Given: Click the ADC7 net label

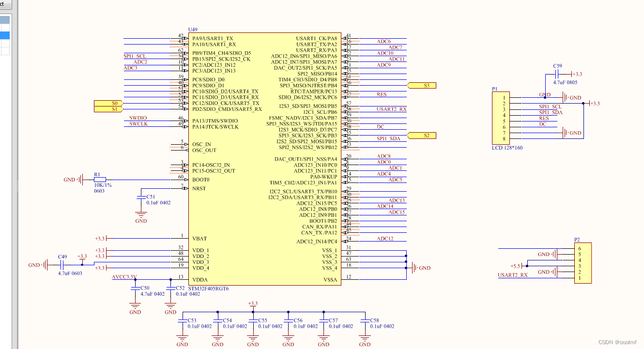Looking at the screenshot, I should [x=396, y=47].
